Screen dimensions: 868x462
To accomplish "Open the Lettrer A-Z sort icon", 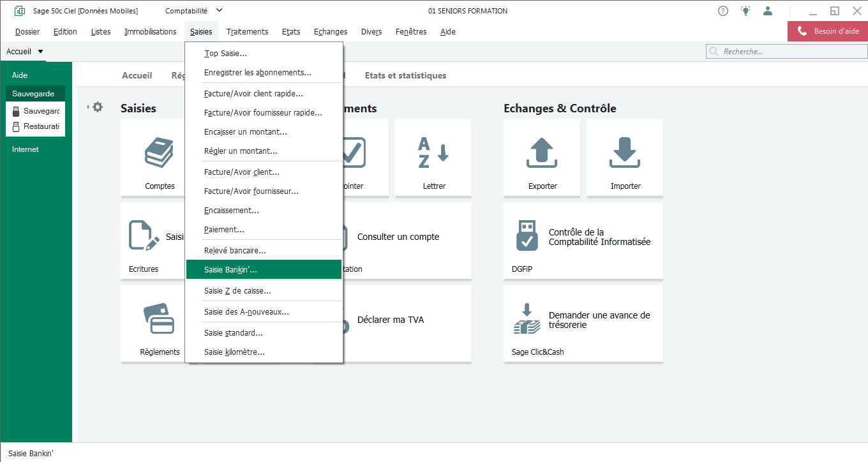I will [x=433, y=153].
